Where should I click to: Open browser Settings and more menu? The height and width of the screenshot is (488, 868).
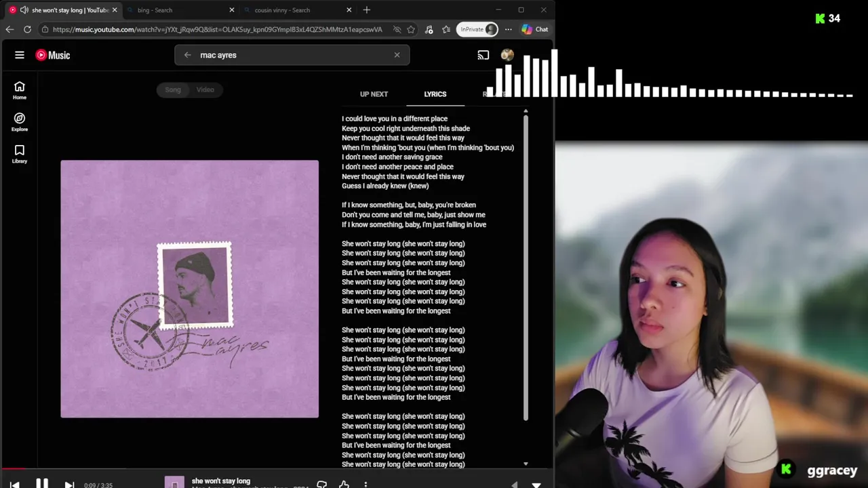[509, 29]
